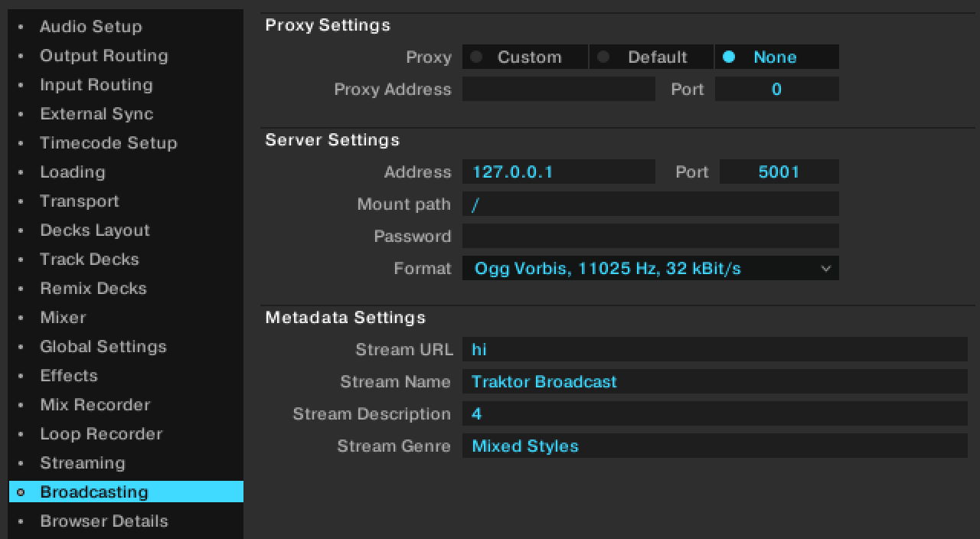Select the Broadcasting preferences page

tap(95, 492)
